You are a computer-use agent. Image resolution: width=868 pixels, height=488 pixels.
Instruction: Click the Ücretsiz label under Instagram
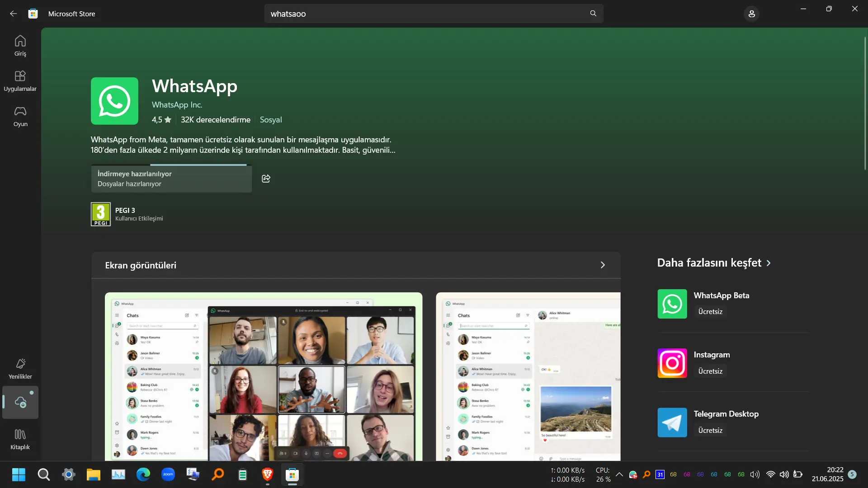[x=710, y=371]
